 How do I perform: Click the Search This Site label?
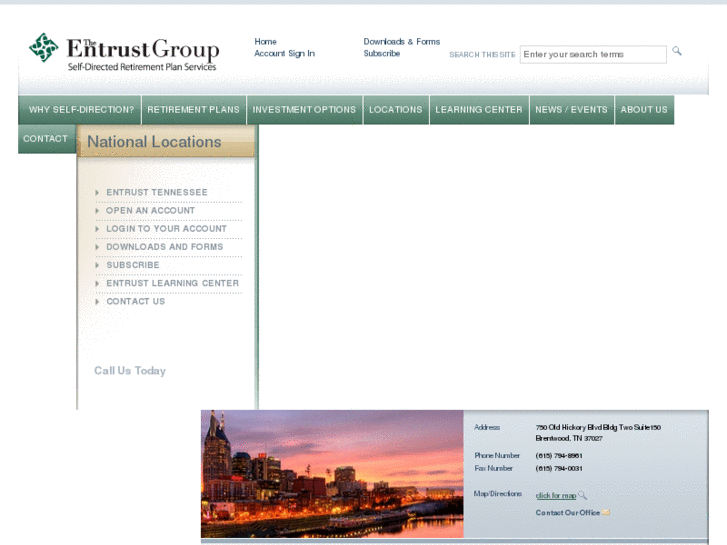click(x=482, y=55)
